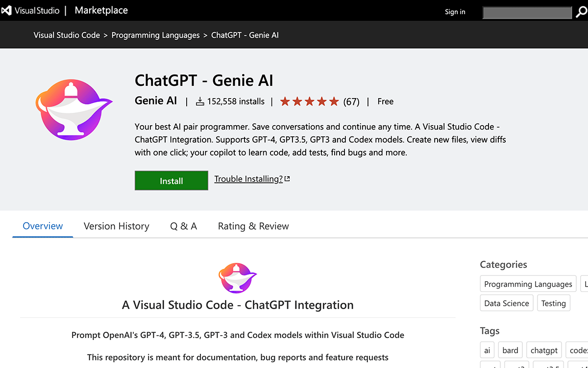588x368 pixels.
Task: Open the Trouble Installing link
Action: (x=248, y=179)
